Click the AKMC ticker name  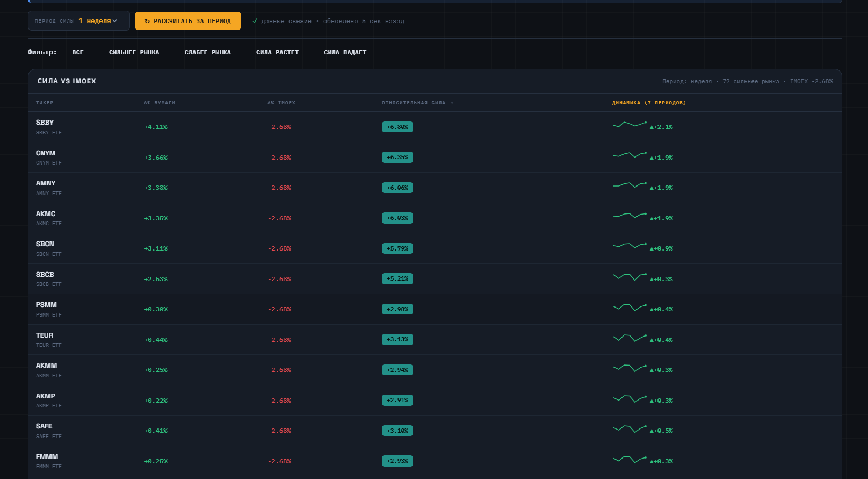46,214
